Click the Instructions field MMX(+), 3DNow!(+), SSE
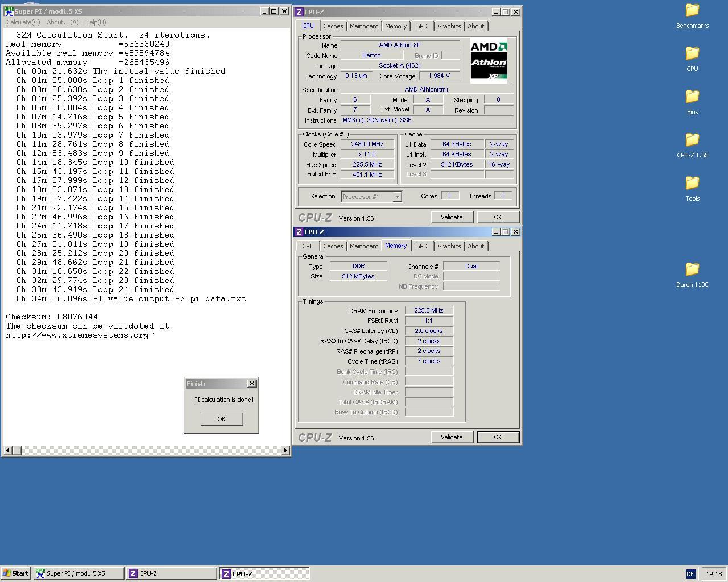 (x=427, y=120)
